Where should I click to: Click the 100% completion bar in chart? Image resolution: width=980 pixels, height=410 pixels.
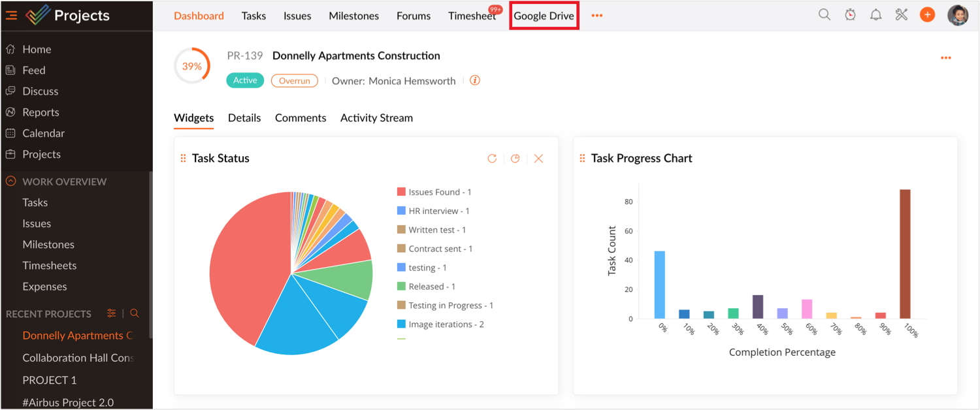pyautogui.click(x=905, y=254)
